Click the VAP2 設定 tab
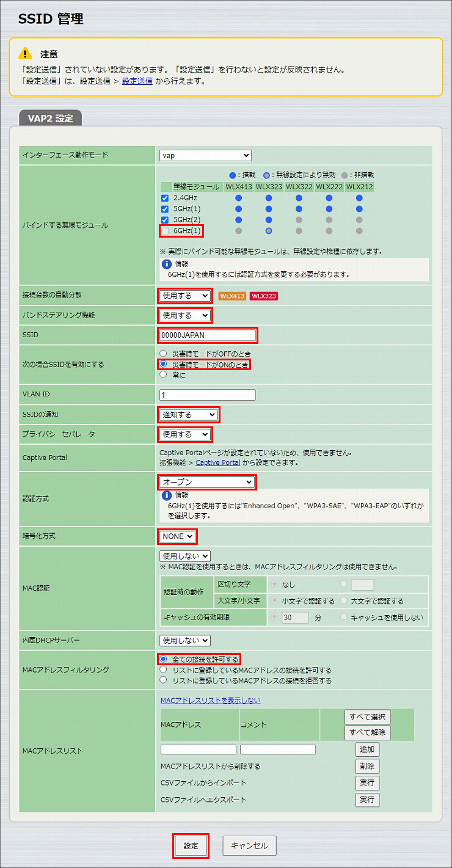The image size is (452, 868). click(x=51, y=119)
